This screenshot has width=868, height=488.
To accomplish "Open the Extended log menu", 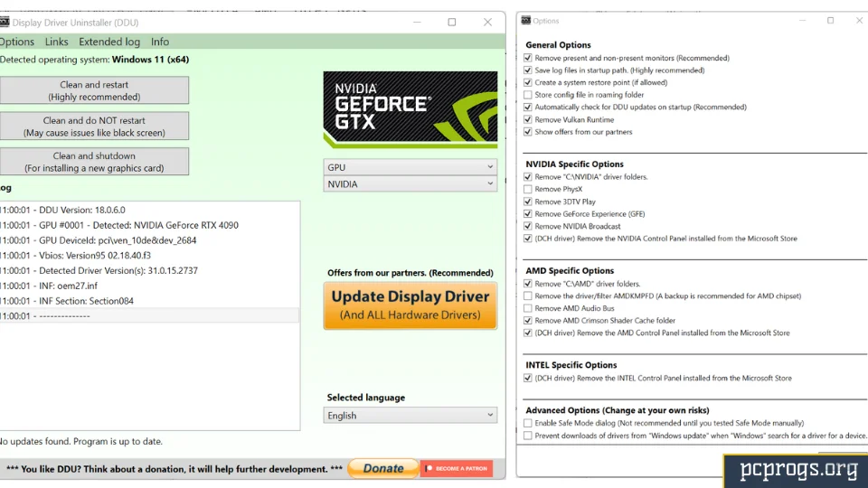I will click(109, 42).
